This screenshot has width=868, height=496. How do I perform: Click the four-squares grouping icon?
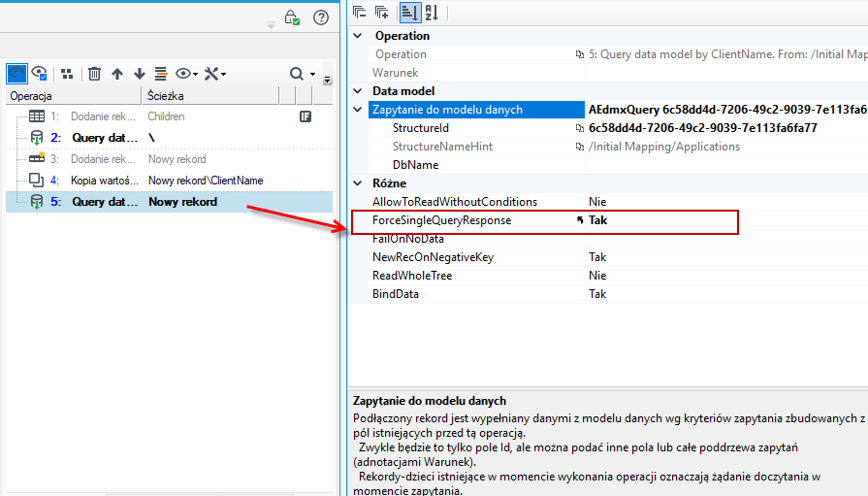pos(67,74)
